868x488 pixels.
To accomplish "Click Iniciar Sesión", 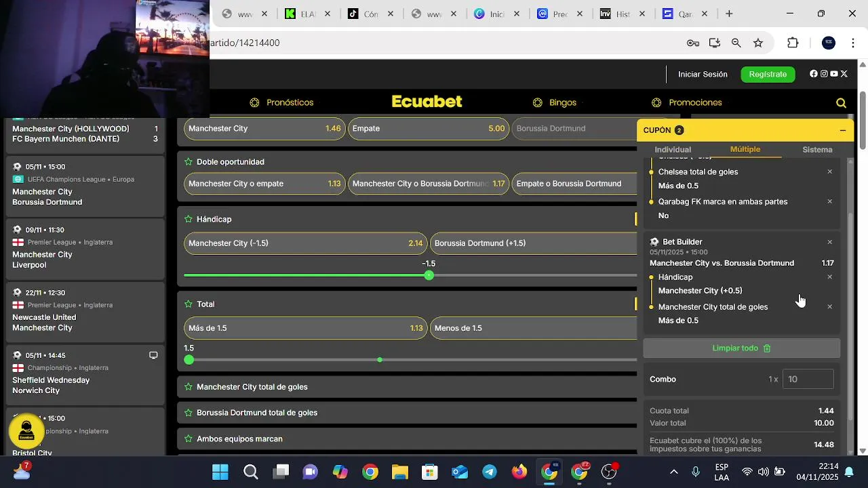I will pyautogui.click(x=703, y=75).
